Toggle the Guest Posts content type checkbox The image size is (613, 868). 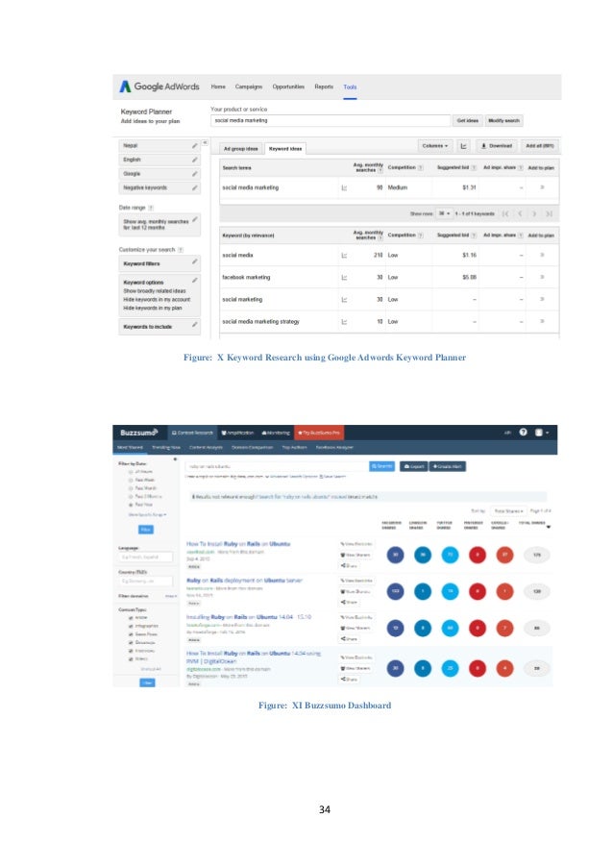pos(131,634)
